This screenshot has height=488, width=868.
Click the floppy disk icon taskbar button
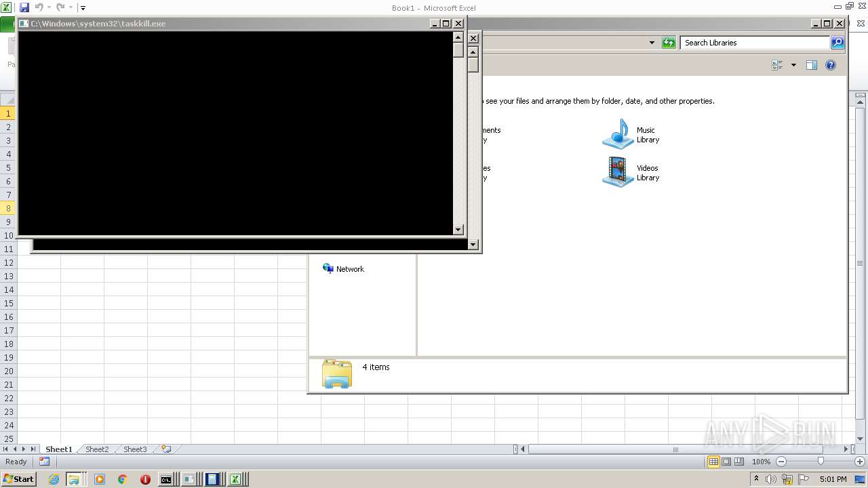click(214, 479)
